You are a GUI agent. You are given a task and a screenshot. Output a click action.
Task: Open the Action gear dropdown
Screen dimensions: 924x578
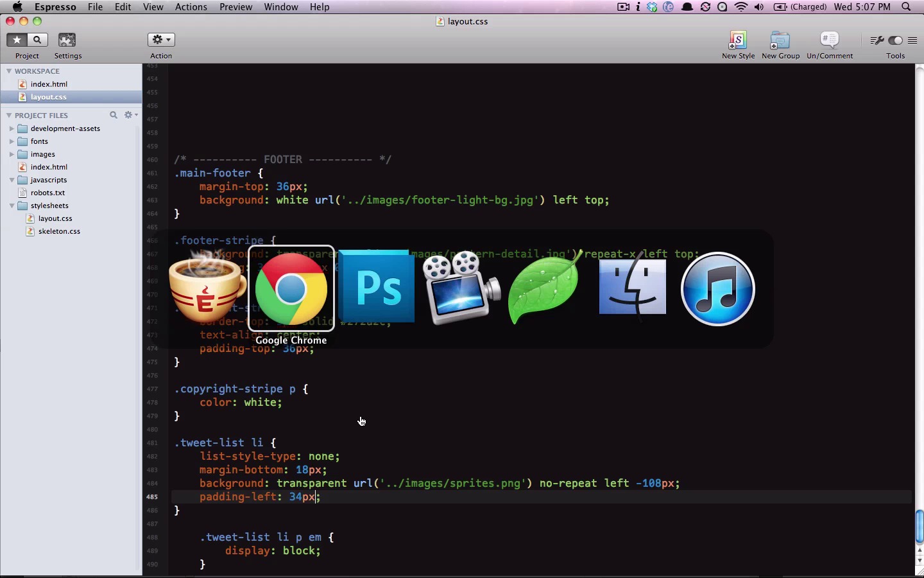[x=161, y=40]
